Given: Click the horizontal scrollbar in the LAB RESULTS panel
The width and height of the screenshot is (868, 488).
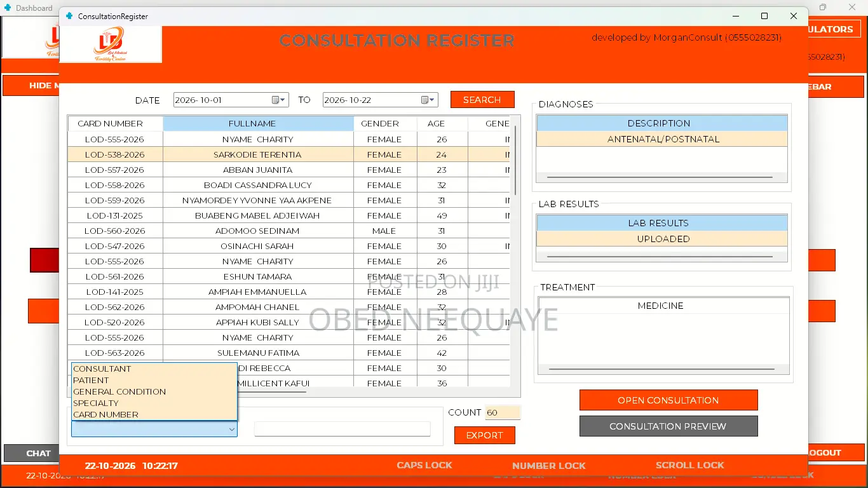Looking at the screenshot, I should tap(660, 257).
